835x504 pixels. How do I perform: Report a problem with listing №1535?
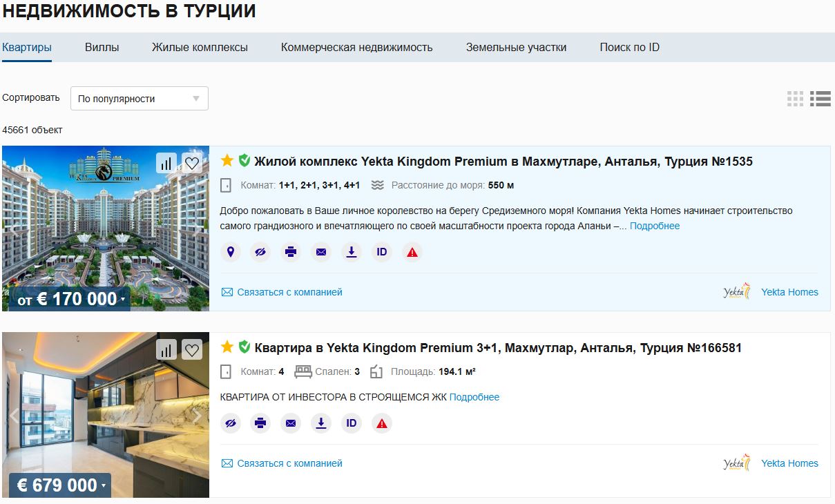tap(412, 252)
